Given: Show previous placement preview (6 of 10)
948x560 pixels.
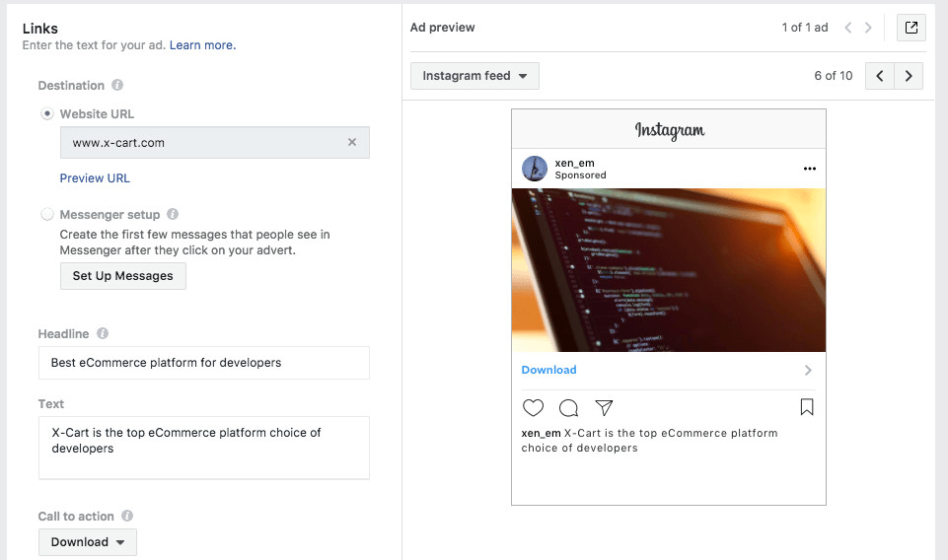Looking at the screenshot, I should coord(880,76).
